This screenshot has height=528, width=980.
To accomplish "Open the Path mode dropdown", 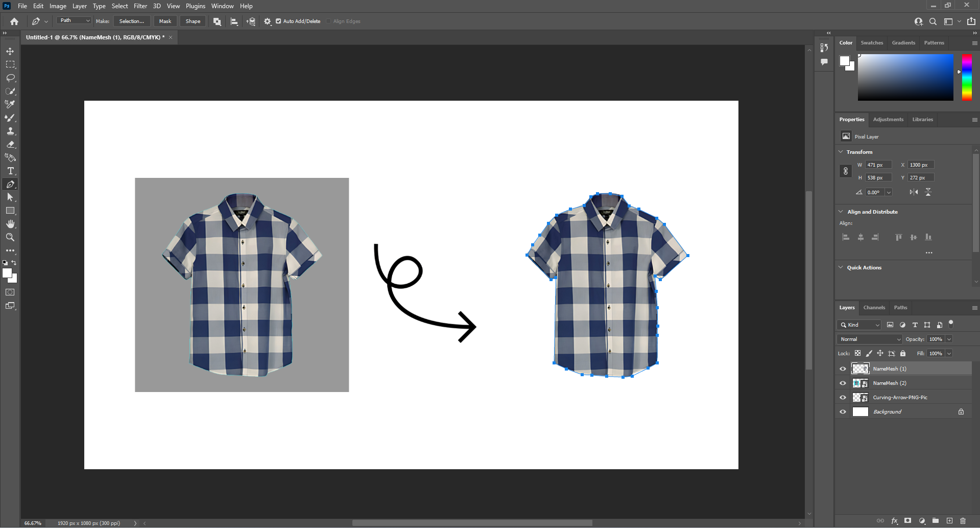I will pyautogui.click(x=74, y=20).
